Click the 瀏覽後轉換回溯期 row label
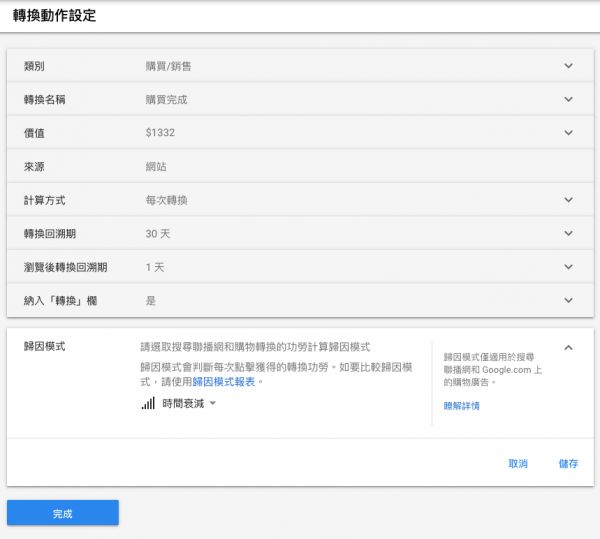This screenshot has width=600, height=539. click(65, 267)
